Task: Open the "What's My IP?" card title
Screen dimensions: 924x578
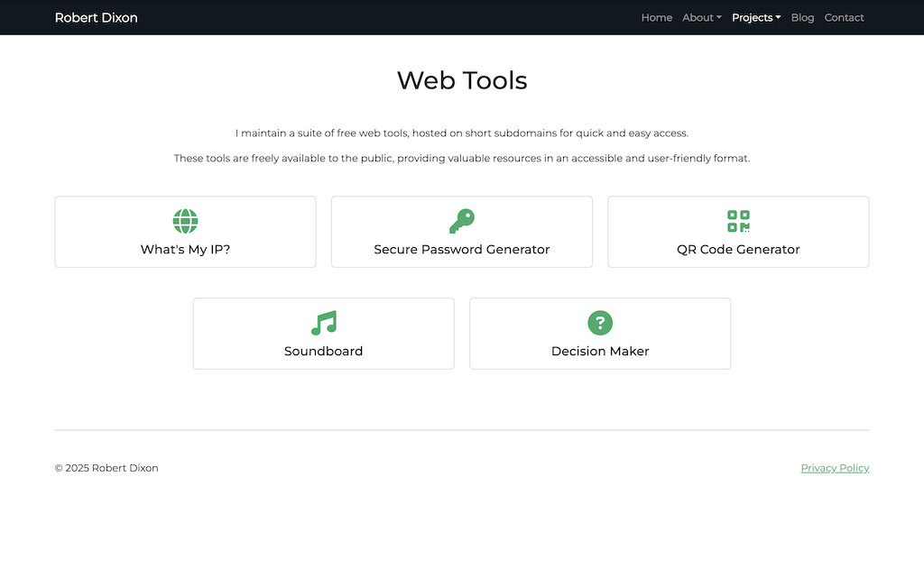Action: coord(185,250)
